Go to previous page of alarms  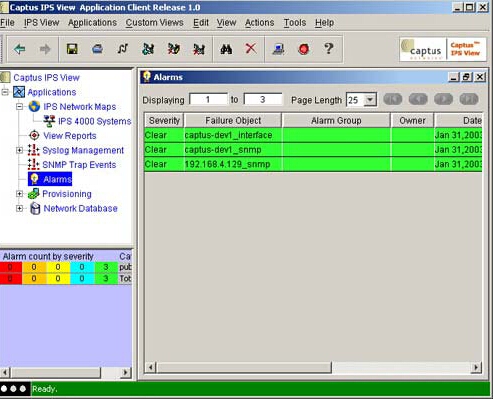click(418, 99)
